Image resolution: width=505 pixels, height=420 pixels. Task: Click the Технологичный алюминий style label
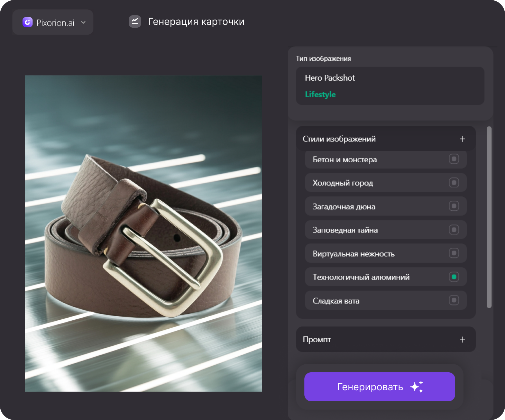click(361, 277)
